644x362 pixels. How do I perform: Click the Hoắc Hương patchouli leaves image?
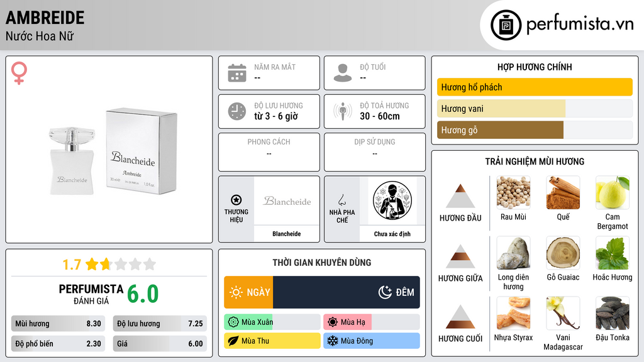click(x=613, y=253)
